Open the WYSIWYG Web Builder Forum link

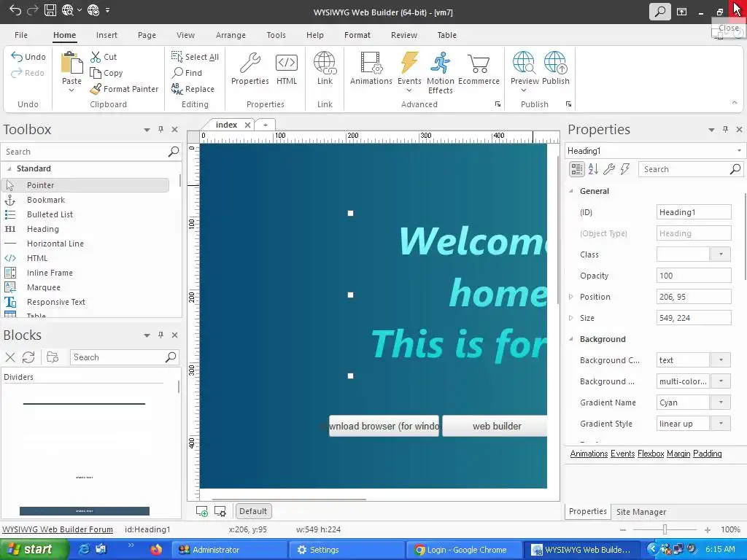click(58, 529)
